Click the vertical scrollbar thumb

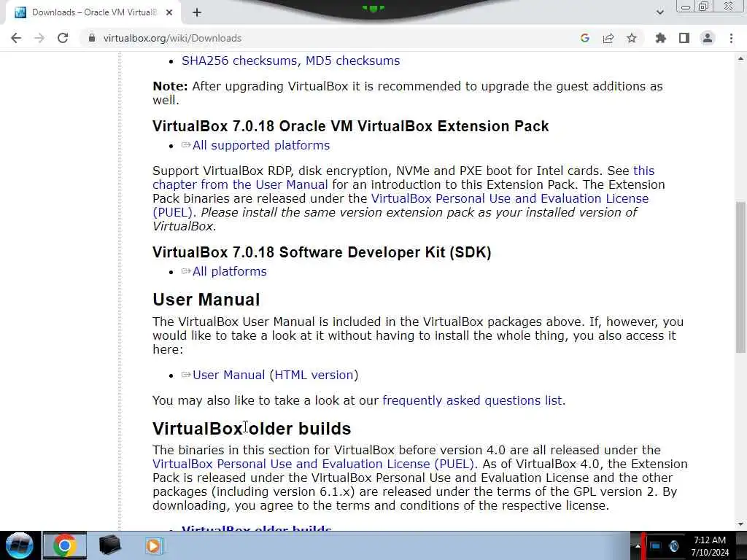click(x=740, y=277)
